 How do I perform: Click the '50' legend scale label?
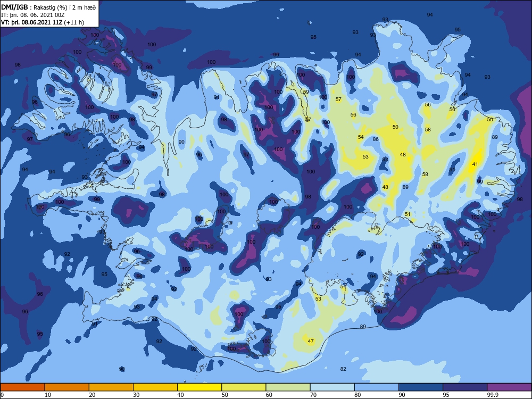coord(225,395)
